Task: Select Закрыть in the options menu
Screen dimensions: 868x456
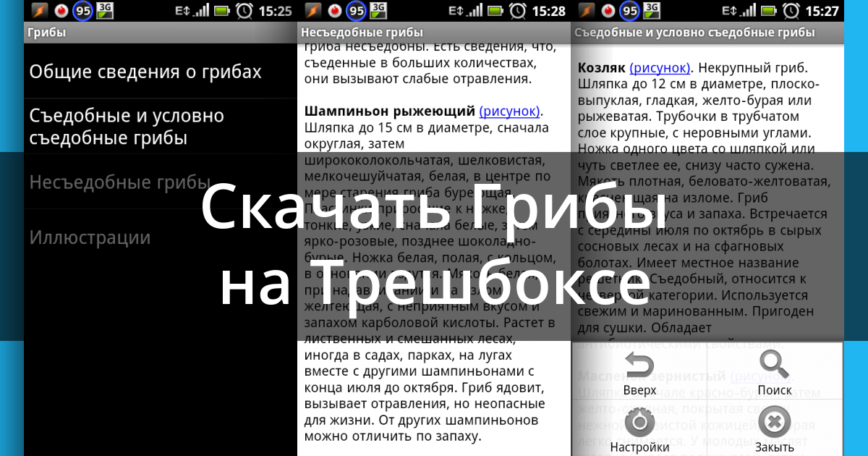Action: 775,428
